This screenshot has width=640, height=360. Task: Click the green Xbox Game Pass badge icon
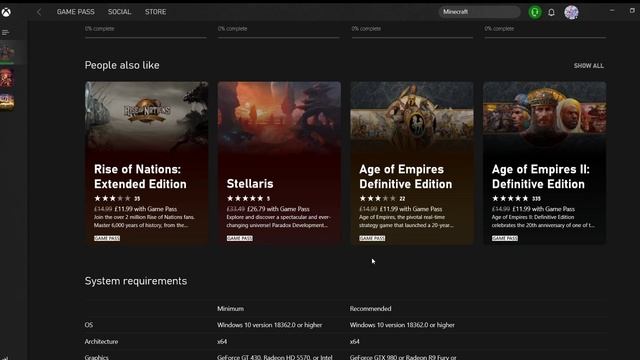[535, 12]
